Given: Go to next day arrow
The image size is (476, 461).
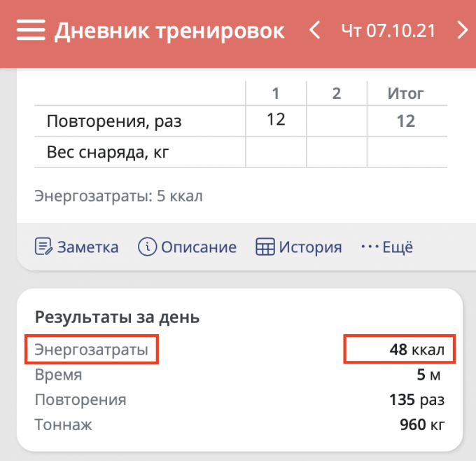Looking at the screenshot, I should click(462, 30).
